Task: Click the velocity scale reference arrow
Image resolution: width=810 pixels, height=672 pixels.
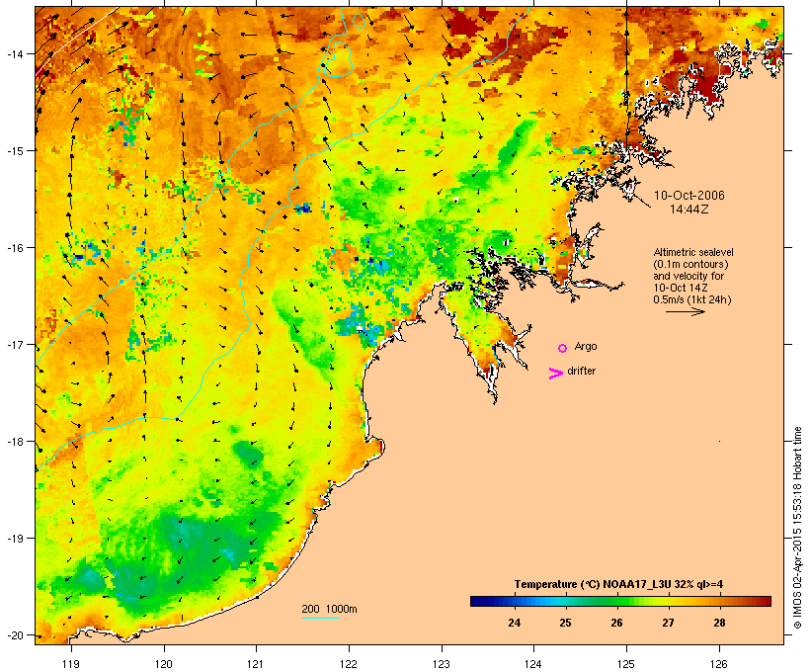Action: pyautogui.click(x=685, y=311)
